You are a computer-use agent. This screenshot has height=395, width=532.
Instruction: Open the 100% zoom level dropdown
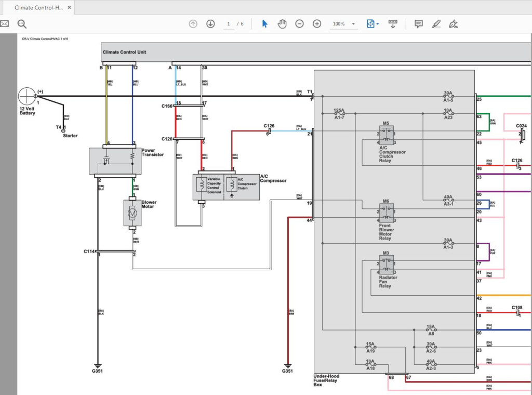(x=343, y=24)
